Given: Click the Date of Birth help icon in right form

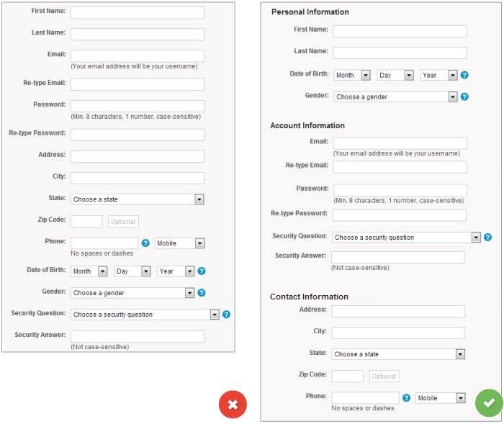Looking at the screenshot, I should [464, 75].
